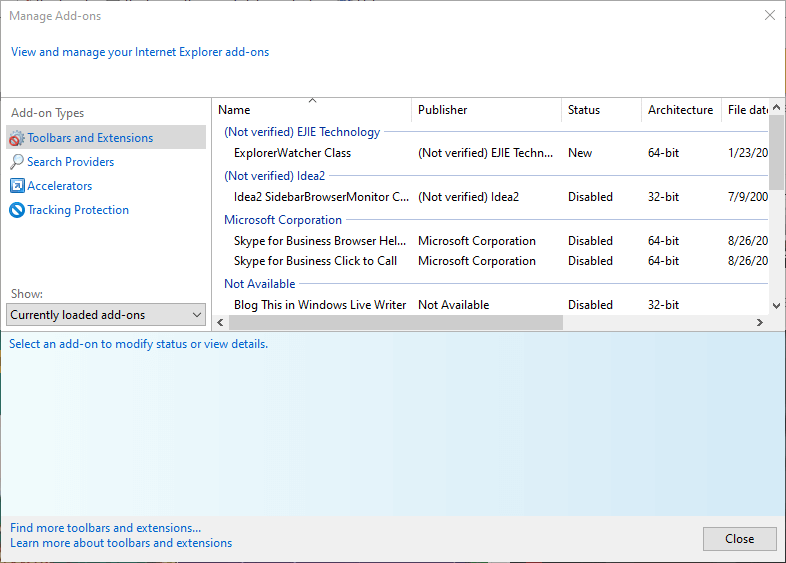The height and width of the screenshot is (563, 786).
Task: Click the Accelerators icon
Action: 17,186
